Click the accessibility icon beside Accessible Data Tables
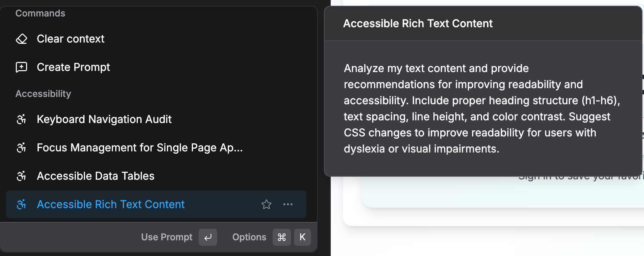 [21, 176]
